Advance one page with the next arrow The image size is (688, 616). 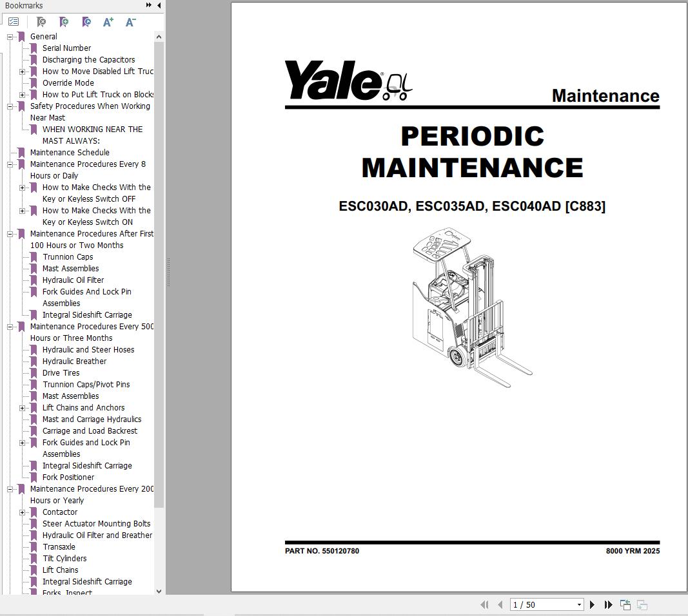592,604
